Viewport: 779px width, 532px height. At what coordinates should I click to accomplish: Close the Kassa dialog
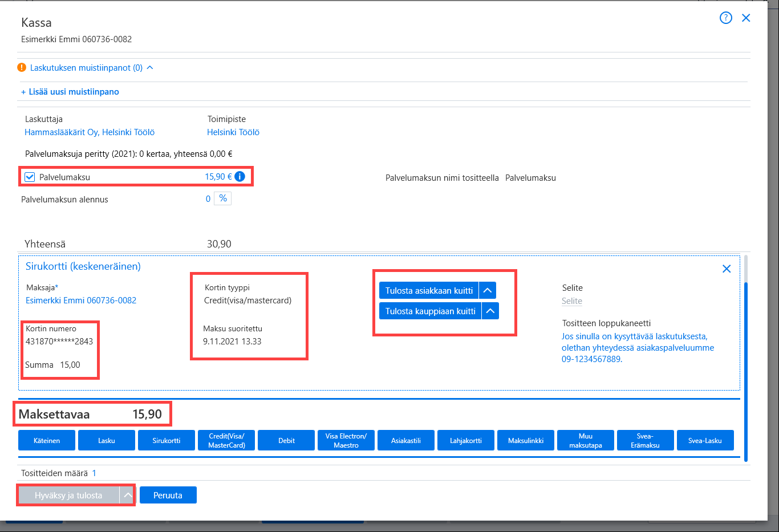[746, 18]
